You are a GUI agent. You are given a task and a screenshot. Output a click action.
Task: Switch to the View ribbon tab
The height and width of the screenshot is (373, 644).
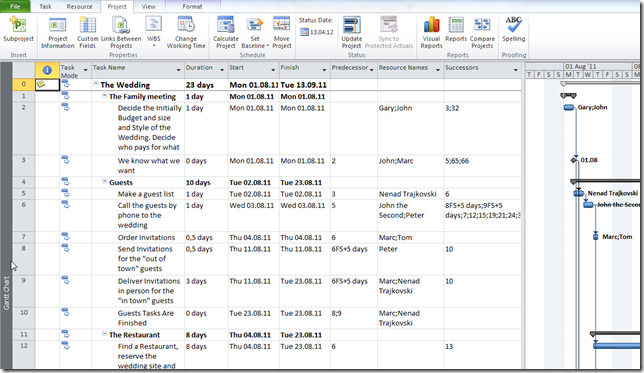[x=148, y=7]
